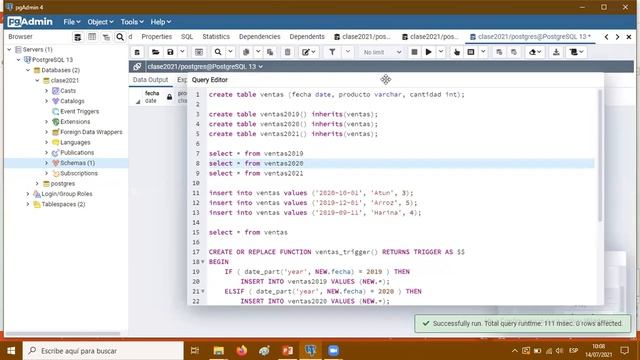
Task: Click the Explain hand-pointer icon
Action: tap(457, 52)
